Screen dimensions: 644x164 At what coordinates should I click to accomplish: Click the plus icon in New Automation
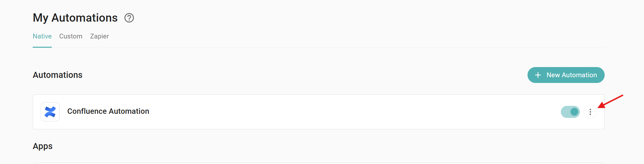[538, 75]
